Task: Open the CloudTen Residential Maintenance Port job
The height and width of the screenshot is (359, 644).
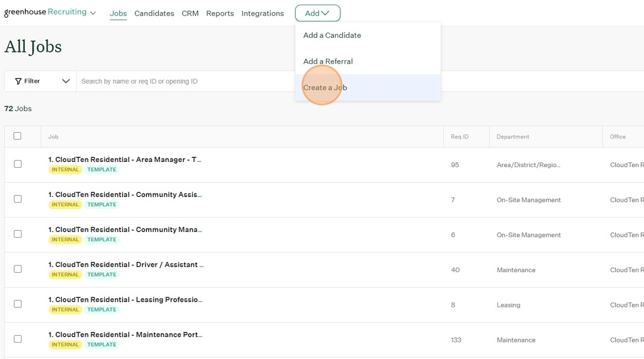Action: pos(125,335)
